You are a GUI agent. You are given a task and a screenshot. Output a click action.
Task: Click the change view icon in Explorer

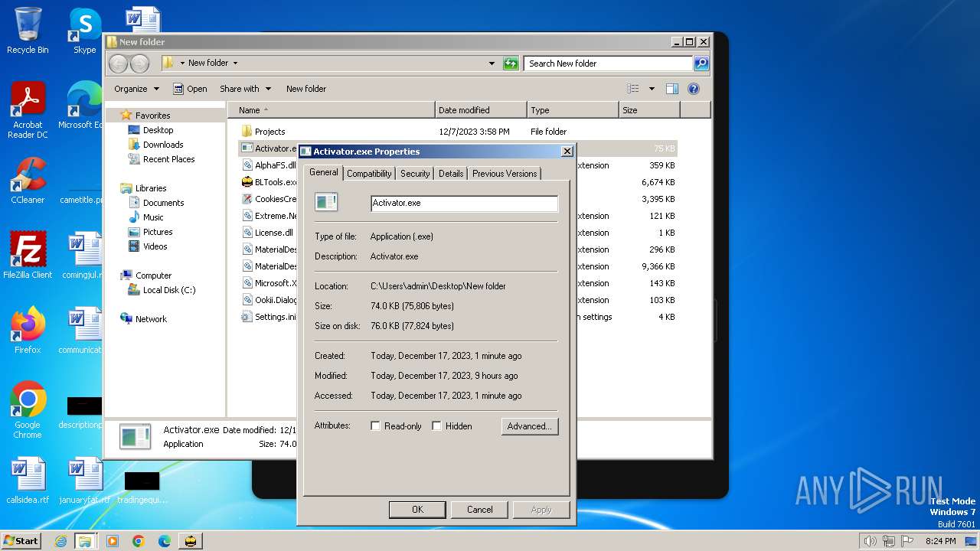633,89
